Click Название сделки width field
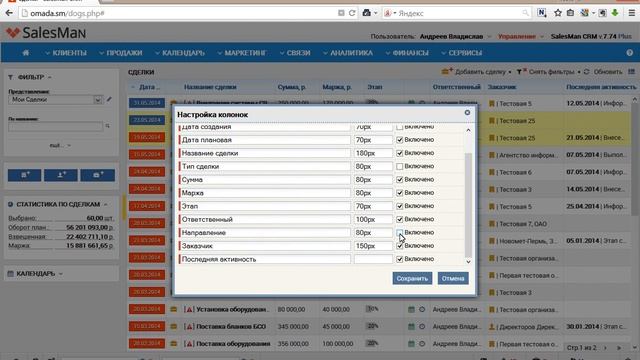Image resolution: width=640 pixels, height=360 pixels. (x=373, y=153)
